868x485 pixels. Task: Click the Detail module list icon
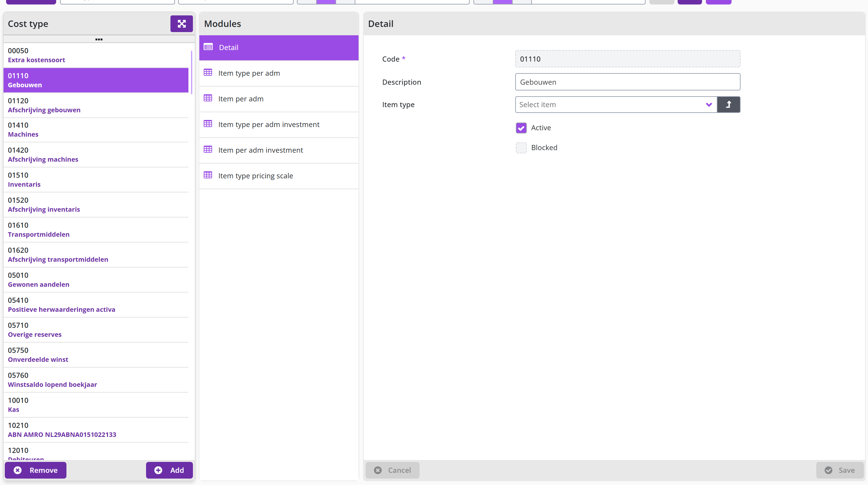(208, 47)
